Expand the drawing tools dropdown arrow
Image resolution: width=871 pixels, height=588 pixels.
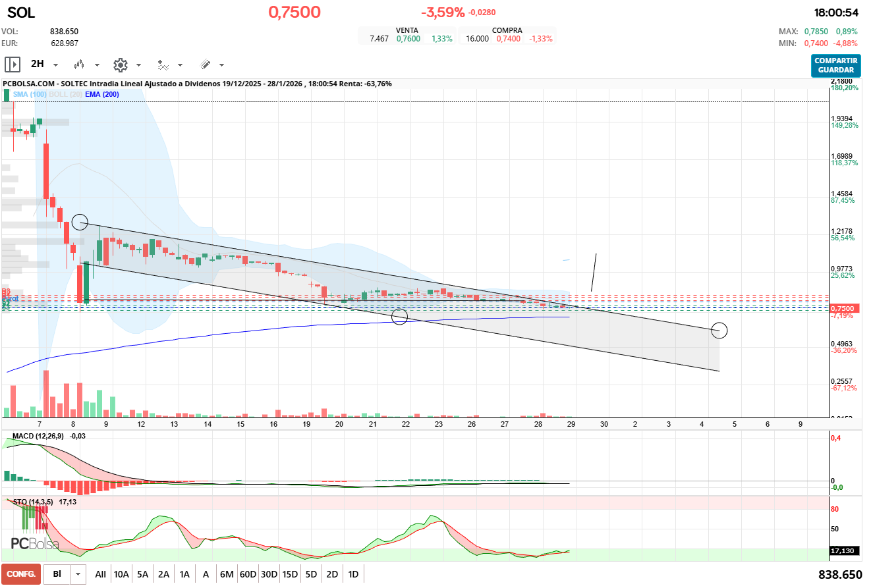point(221,65)
